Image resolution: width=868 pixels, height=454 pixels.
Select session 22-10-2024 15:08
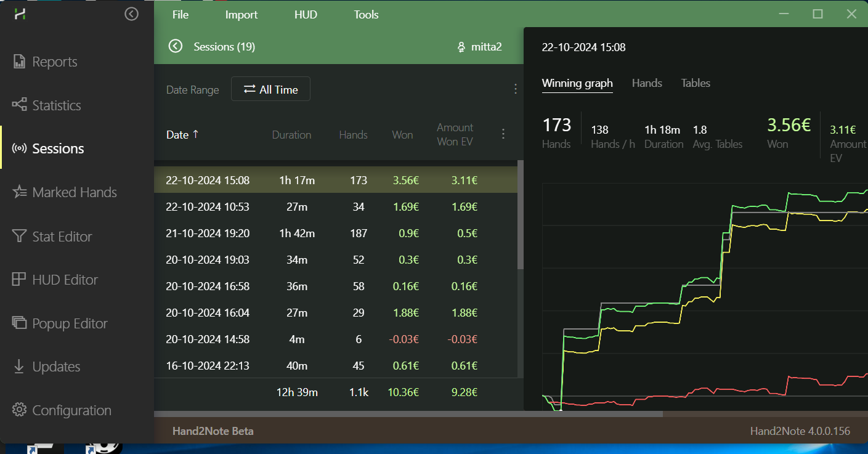pyautogui.click(x=335, y=180)
